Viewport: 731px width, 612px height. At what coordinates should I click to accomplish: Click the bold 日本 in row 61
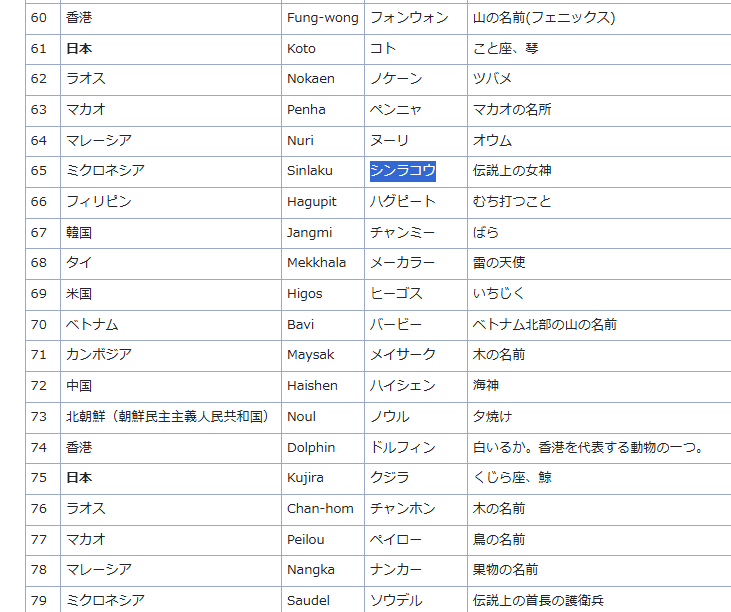80,48
